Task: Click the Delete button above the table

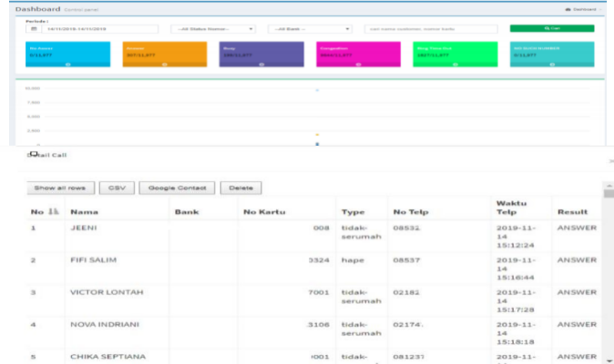Action: (240, 187)
